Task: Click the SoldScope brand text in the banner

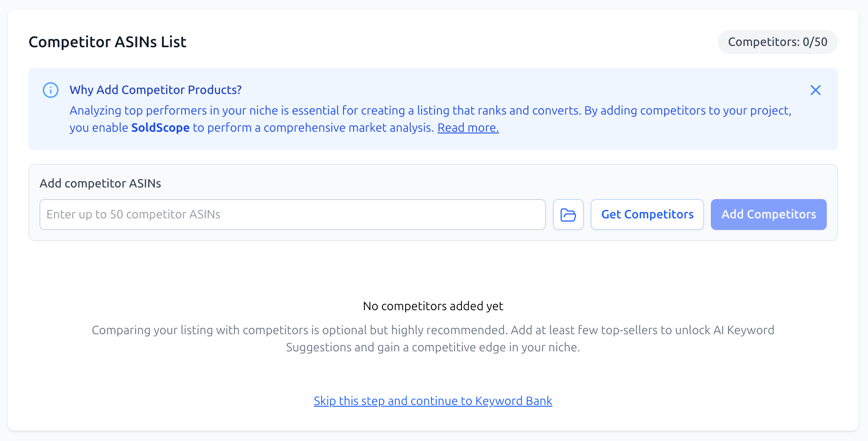Action: pos(160,127)
